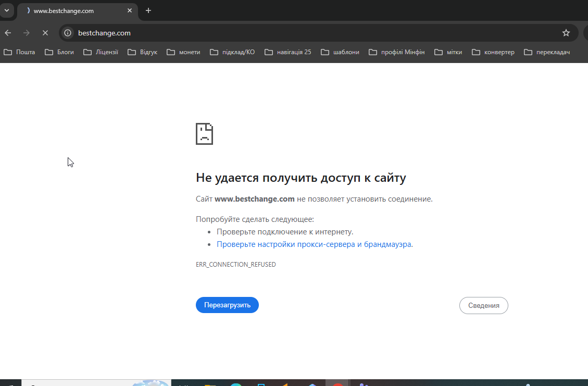The image size is (588, 386).
Task: Open the перекладач bookmarks folder
Action: 547,52
